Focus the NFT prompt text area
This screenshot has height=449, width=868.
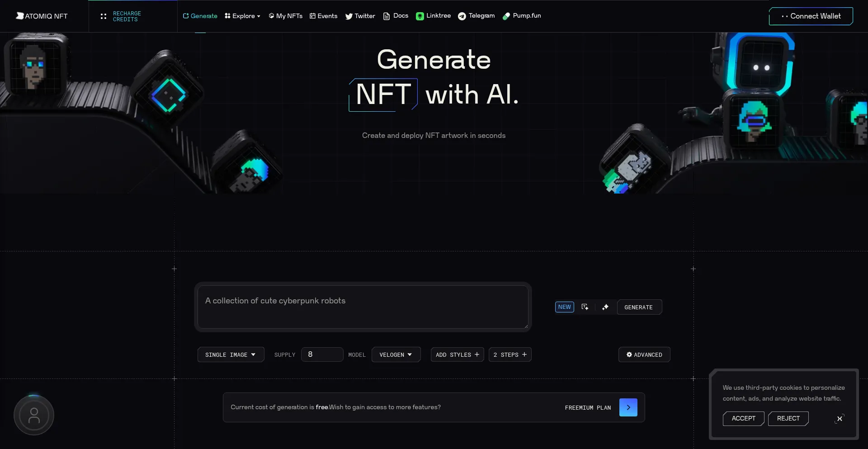pos(363,307)
